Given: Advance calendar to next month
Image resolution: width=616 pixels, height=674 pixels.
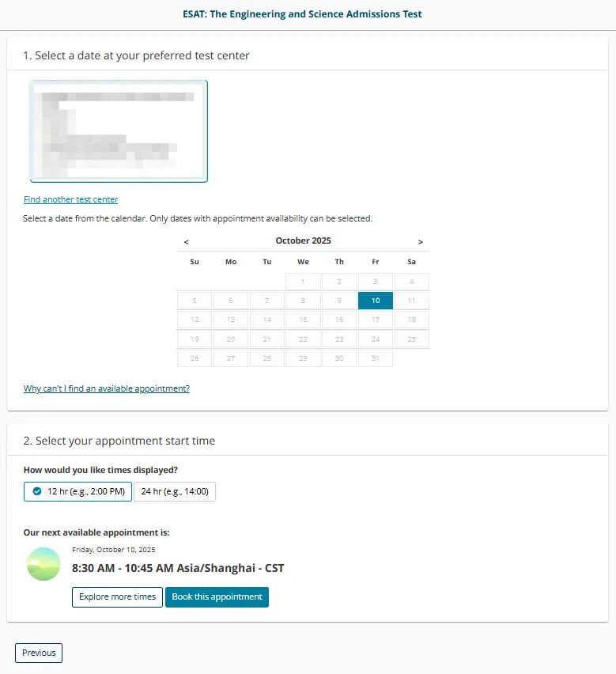Looking at the screenshot, I should (x=421, y=242).
